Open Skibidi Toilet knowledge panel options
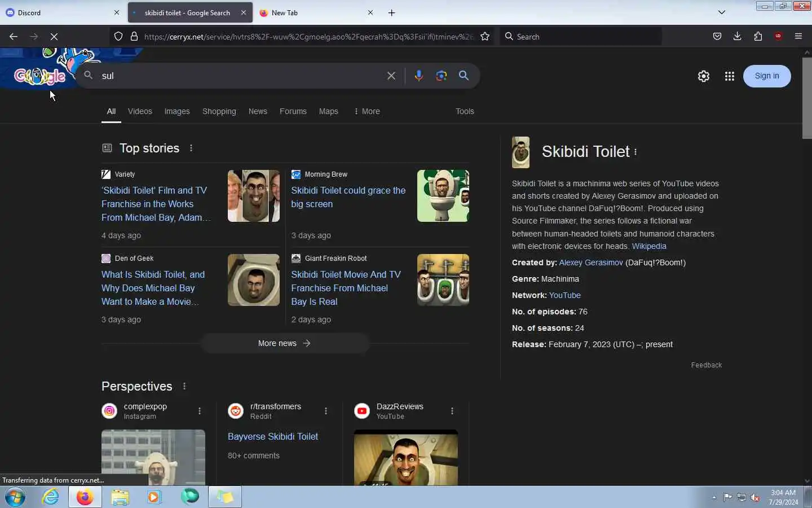This screenshot has height=508, width=812. tap(636, 152)
